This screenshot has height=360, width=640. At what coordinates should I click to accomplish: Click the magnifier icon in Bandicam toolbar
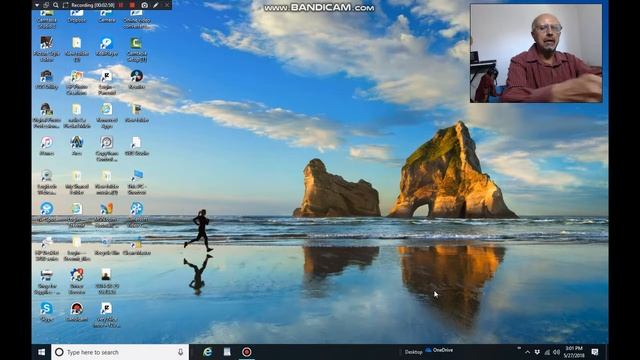coord(56,5)
